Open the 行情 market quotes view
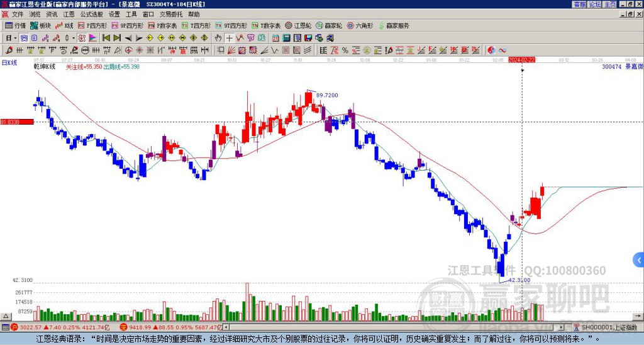Image resolution: width=644 pixels, height=345 pixels. pyautogui.click(x=15, y=25)
